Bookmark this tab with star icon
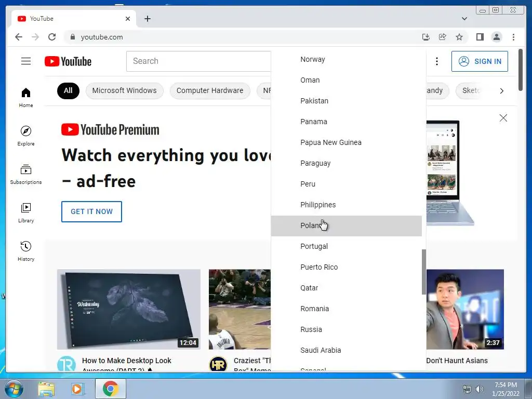The width and height of the screenshot is (532, 399). point(459,37)
